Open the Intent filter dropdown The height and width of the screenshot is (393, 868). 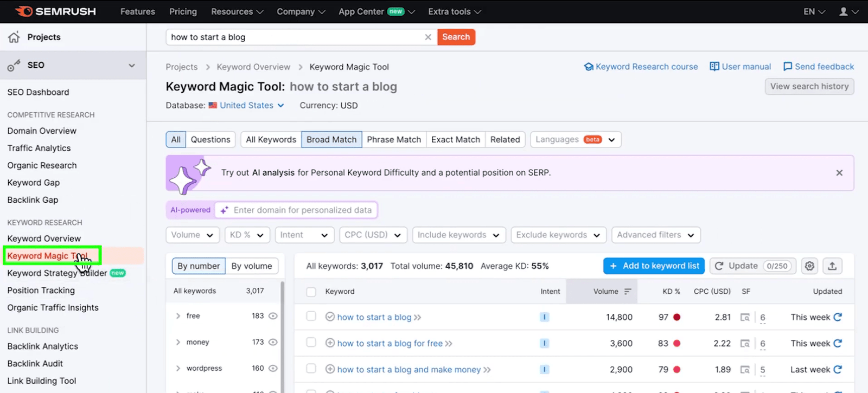pyautogui.click(x=304, y=235)
